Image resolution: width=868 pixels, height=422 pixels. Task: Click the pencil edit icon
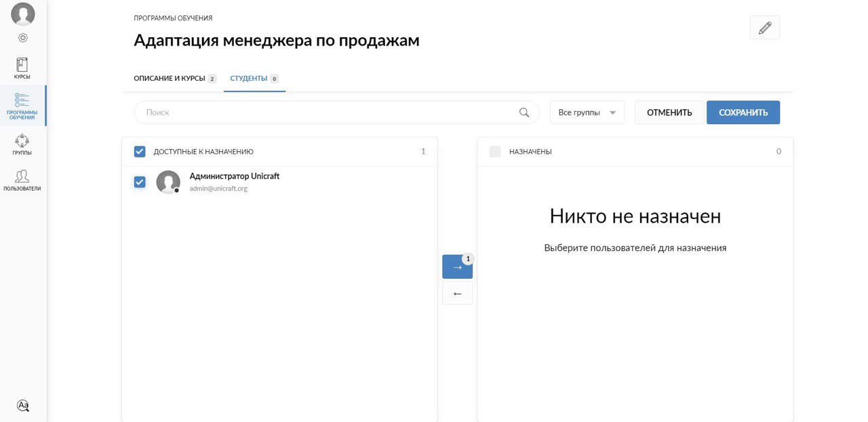(x=765, y=28)
